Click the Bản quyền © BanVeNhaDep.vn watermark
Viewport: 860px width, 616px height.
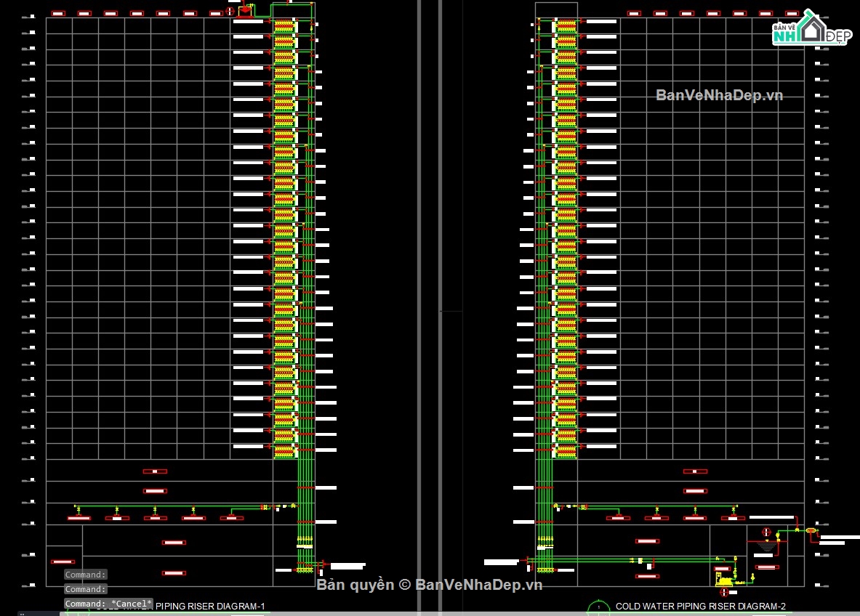tap(430, 585)
